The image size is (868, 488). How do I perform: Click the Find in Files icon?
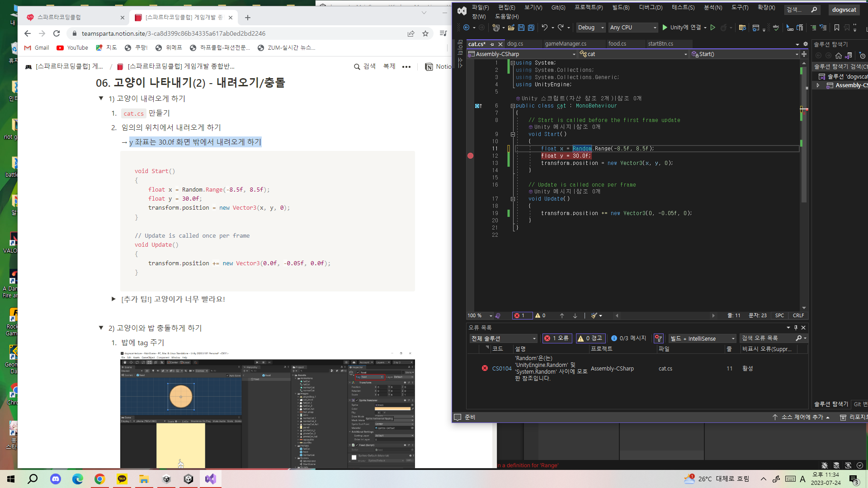click(x=742, y=28)
